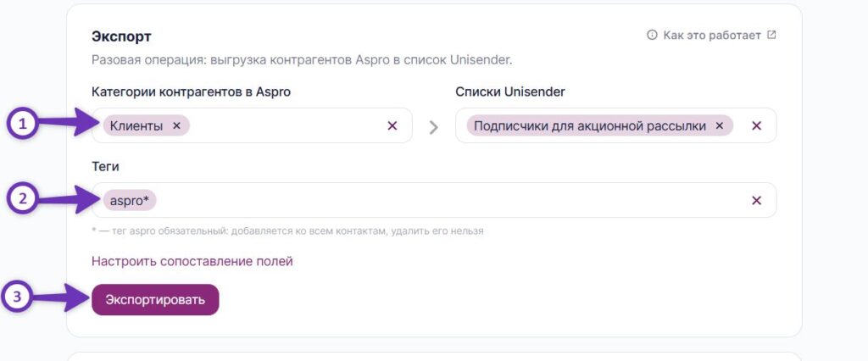
Task: Select the Клиенты chip label
Action: click(136, 125)
